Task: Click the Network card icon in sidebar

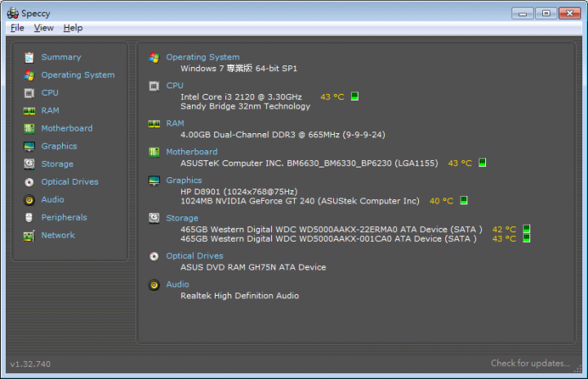Action: tap(29, 235)
